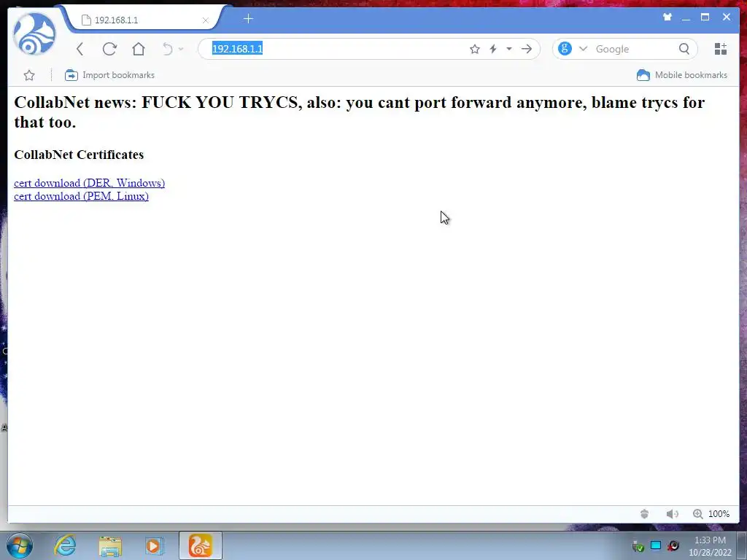747x560 pixels.
Task: Go back with the Back arrow
Action: pos(80,49)
